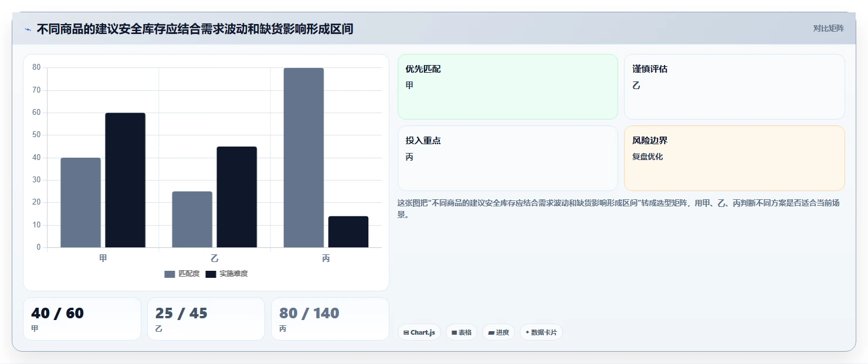Click the main title heading text
The height and width of the screenshot is (364, 868).
(195, 29)
